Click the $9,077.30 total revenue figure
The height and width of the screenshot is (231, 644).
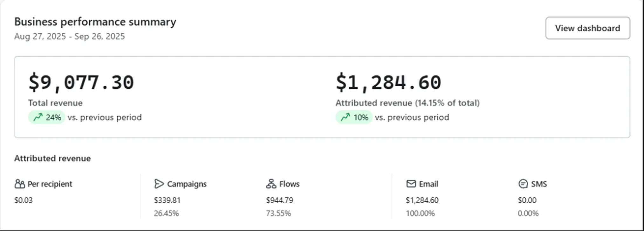[81, 83]
